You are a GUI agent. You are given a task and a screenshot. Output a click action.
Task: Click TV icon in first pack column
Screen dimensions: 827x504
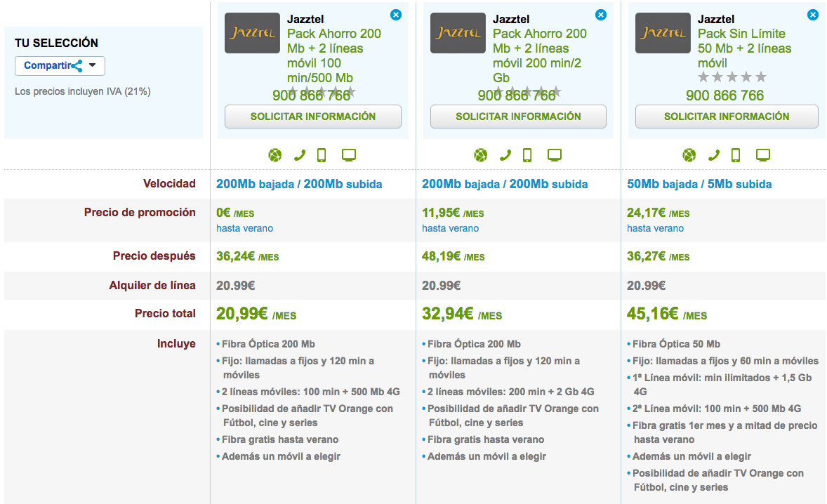[x=349, y=155]
